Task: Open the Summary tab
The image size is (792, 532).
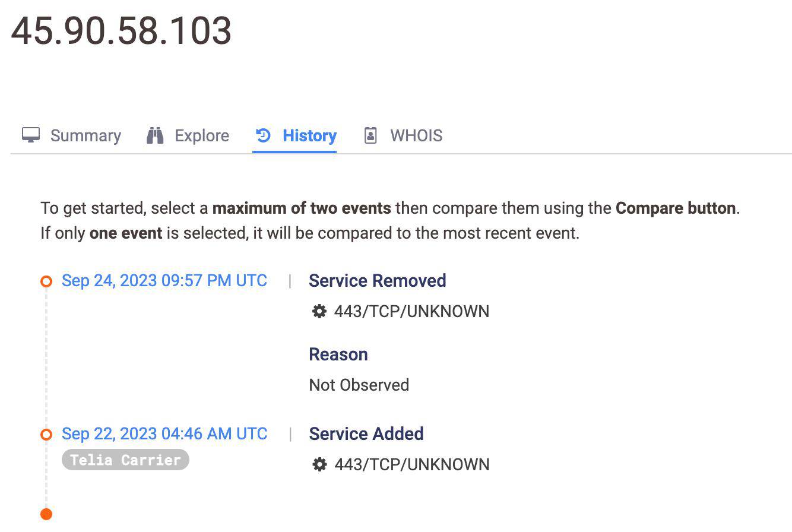Action: click(x=85, y=136)
